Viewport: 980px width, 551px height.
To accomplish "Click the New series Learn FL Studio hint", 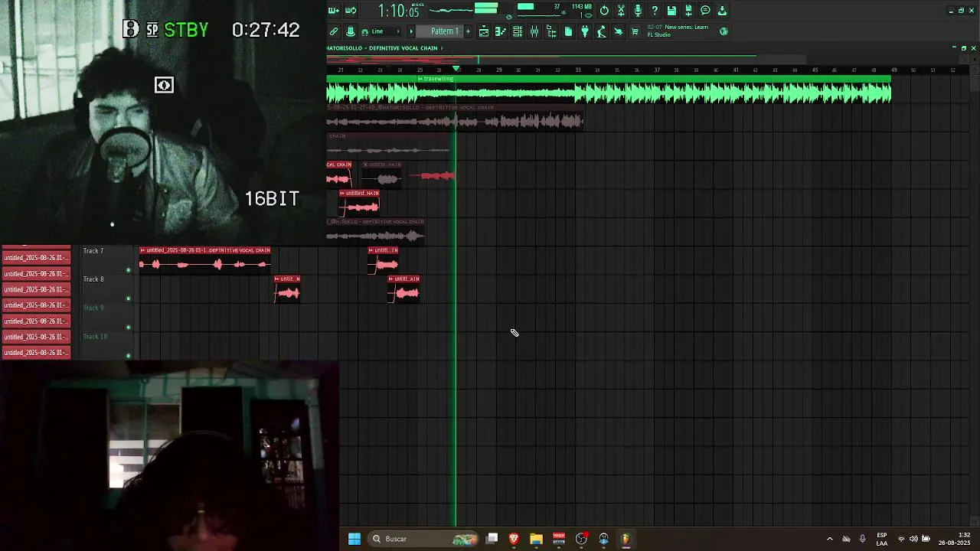I will [x=678, y=31].
